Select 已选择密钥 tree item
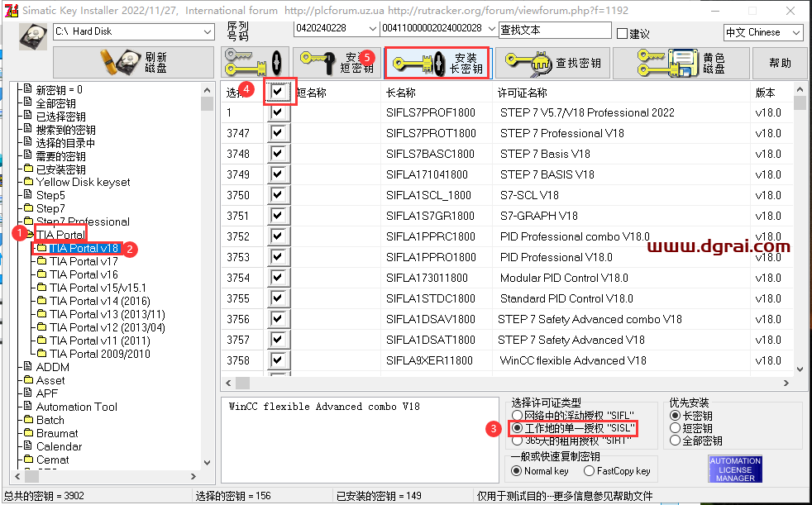The image size is (812, 505). pos(61,117)
